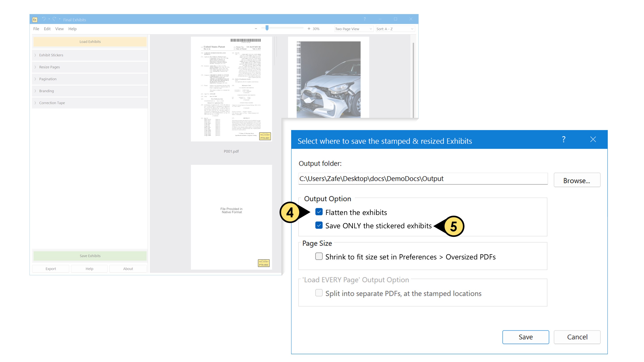644x362 pixels.
Task: Open the Sort A - Z dropdown
Action: (x=395, y=29)
